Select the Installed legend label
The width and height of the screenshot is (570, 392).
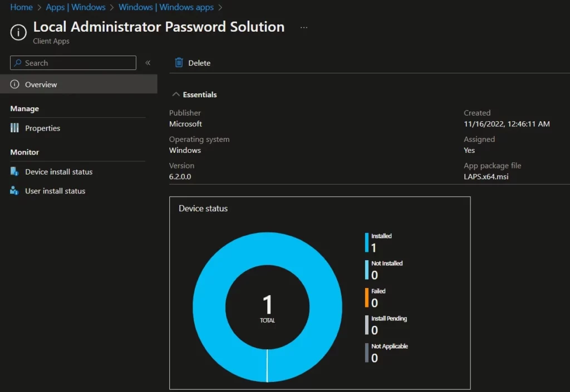point(381,236)
